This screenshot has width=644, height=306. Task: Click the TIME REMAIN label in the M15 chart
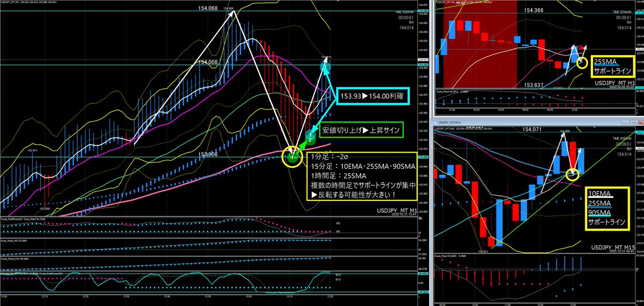[x=623, y=138]
